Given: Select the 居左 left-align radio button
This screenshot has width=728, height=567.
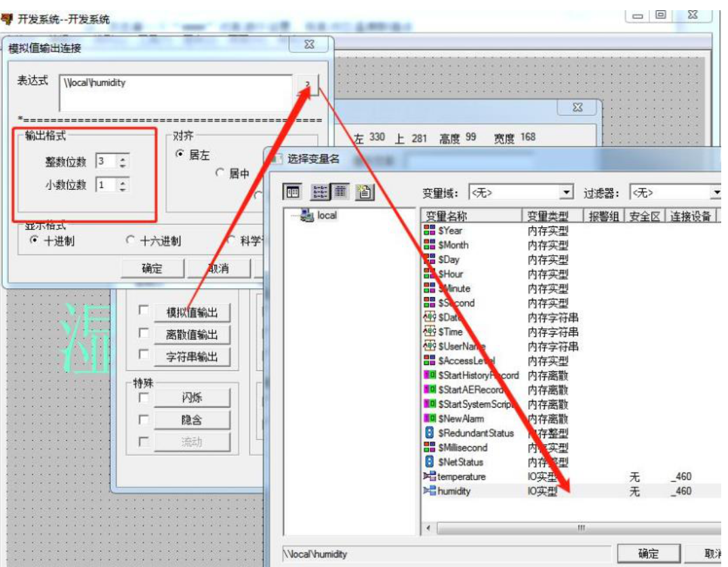Looking at the screenshot, I should pos(180,154).
